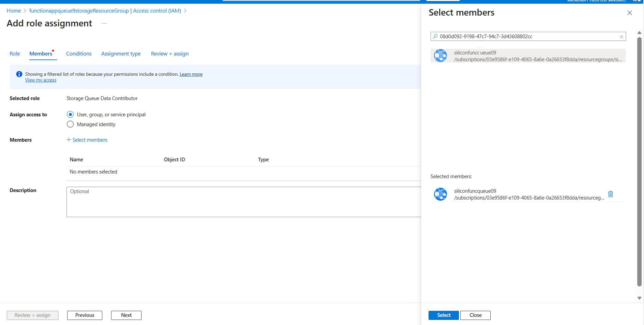Click the panel's vertical scrollbar thumb
Viewport: 644px width, 325px height.
point(639,162)
